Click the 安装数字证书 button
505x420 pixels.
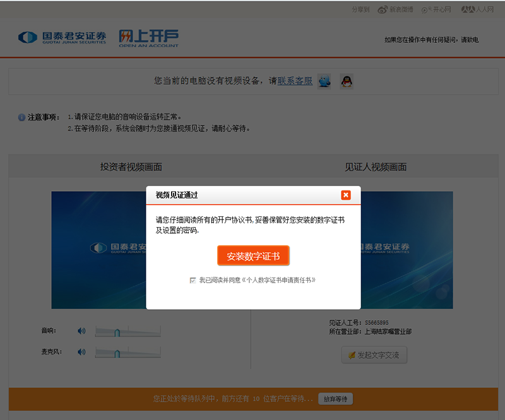(253, 256)
